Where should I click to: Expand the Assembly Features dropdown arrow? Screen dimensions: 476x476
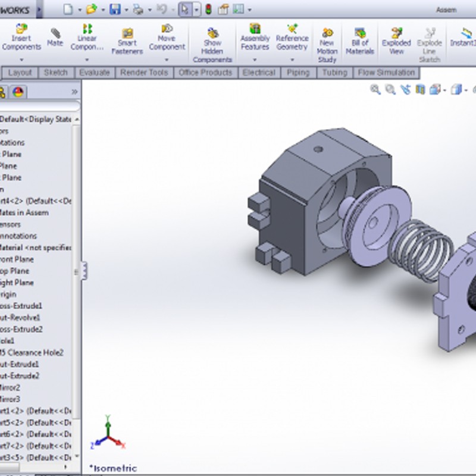[x=255, y=59]
